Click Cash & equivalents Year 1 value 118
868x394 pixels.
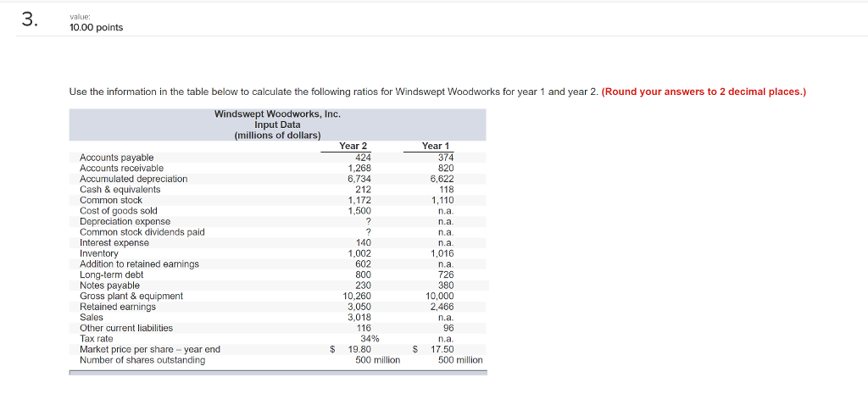click(446, 189)
